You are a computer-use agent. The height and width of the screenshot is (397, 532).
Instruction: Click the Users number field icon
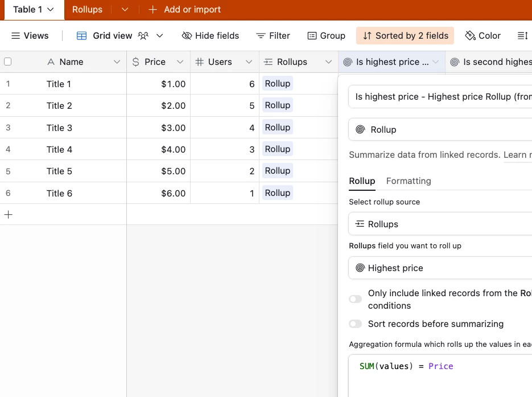pos(200,62)
